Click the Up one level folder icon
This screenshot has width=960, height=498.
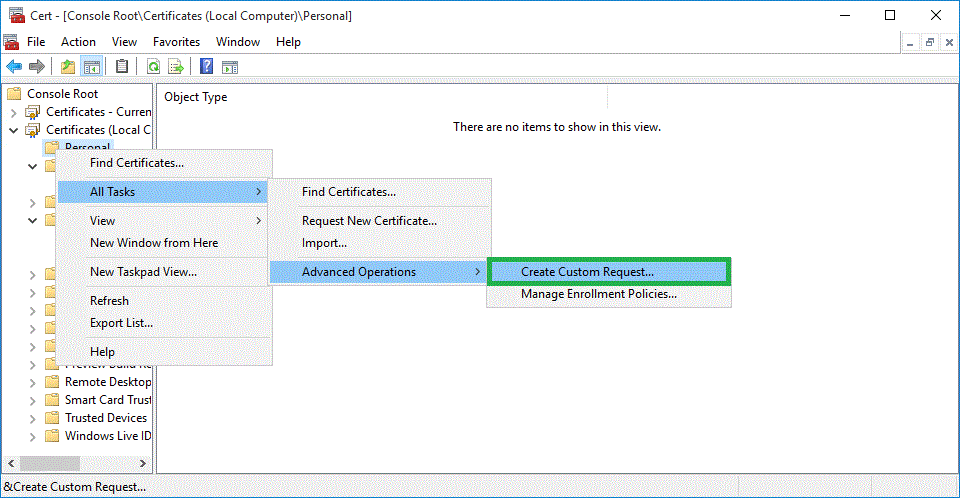pos(68,67)
